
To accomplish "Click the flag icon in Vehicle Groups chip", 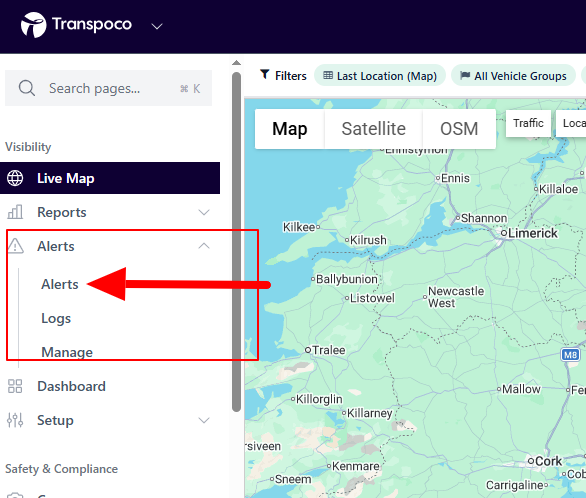I will 465,75.
